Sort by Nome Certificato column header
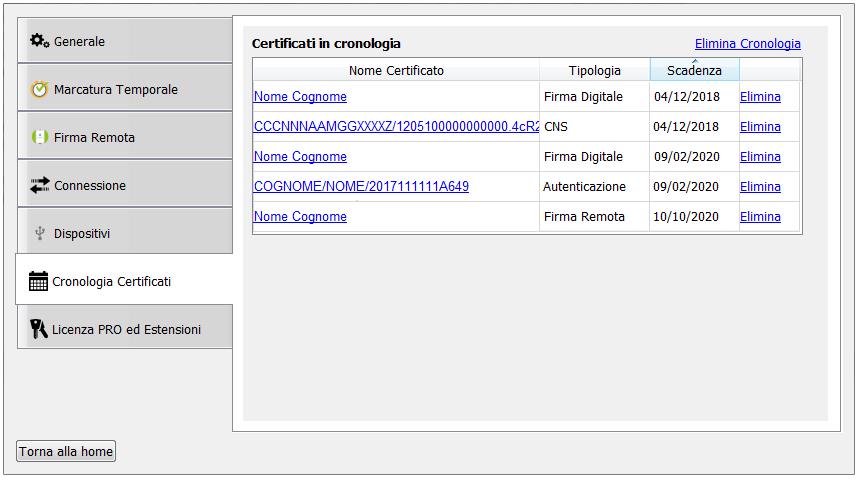This screenshot has width=858, height=478. [396, 70]
